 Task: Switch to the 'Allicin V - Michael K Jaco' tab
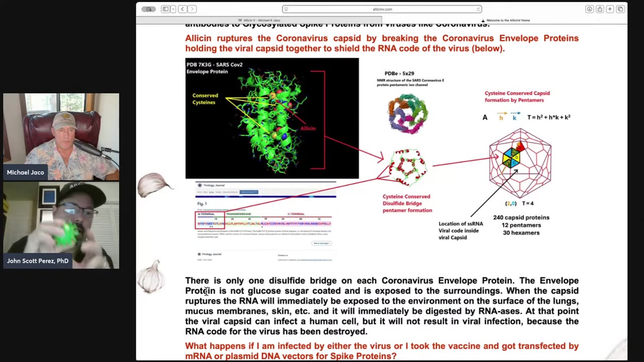coord(259,20)
